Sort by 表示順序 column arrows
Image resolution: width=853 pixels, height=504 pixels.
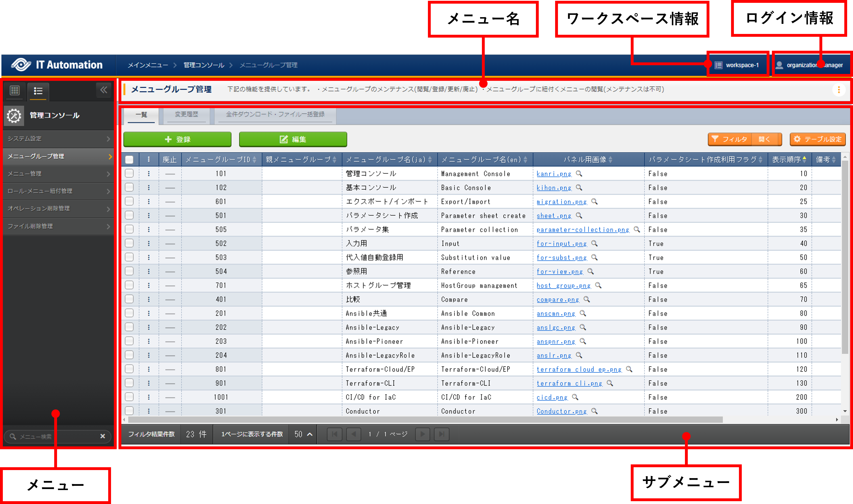point(804,159)
